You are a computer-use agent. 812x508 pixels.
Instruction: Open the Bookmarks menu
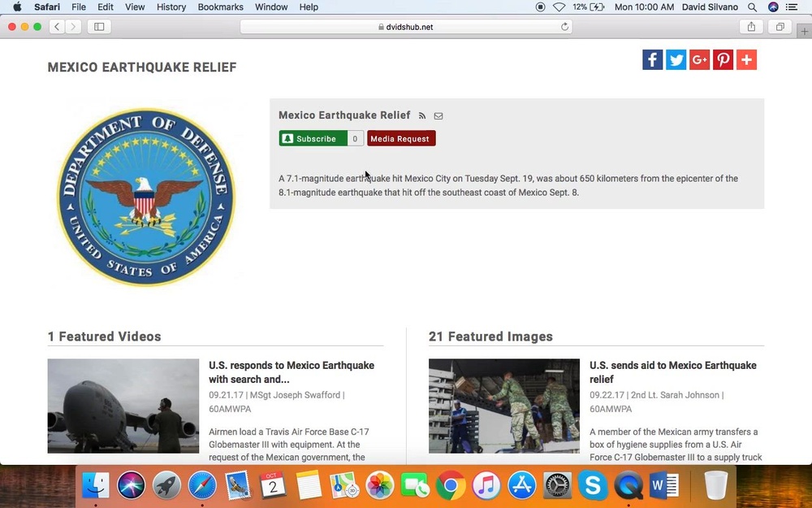[220, 7]
